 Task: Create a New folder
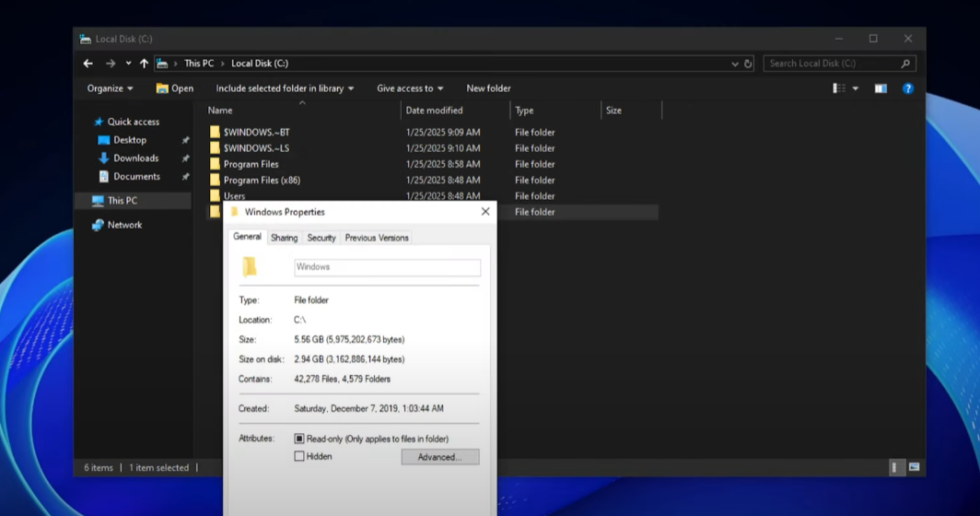tap(488, 88)
